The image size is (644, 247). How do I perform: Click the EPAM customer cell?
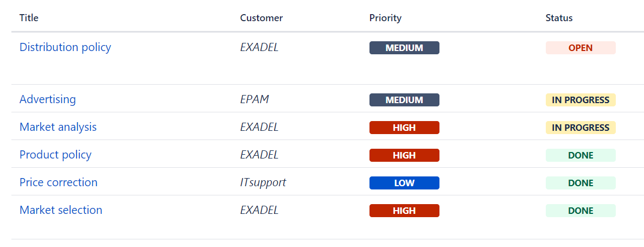coord(254,99)
